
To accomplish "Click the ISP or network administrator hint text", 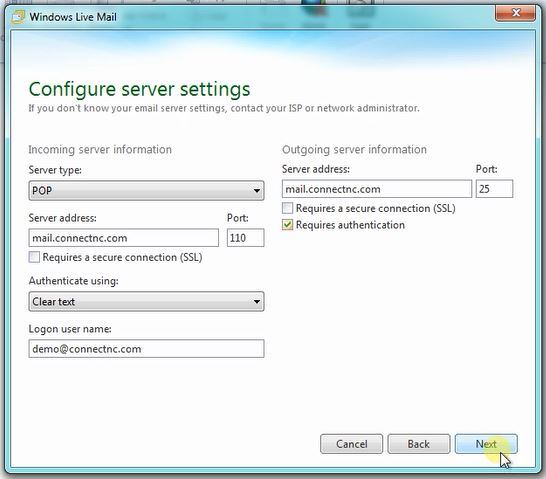I will click(224, 108).
